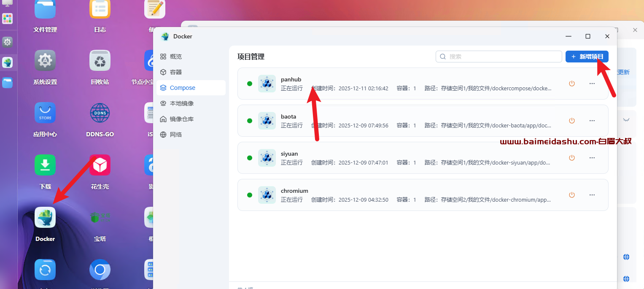Viewport: 644px width, 289px height.
Task: Open more options for panhub project
Action: tap(592, 84)
